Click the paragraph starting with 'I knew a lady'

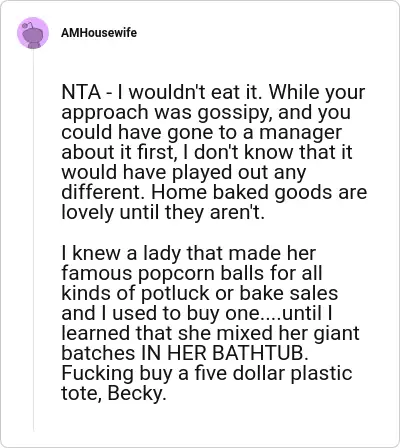pyautogui.click(x=210, y=323)
